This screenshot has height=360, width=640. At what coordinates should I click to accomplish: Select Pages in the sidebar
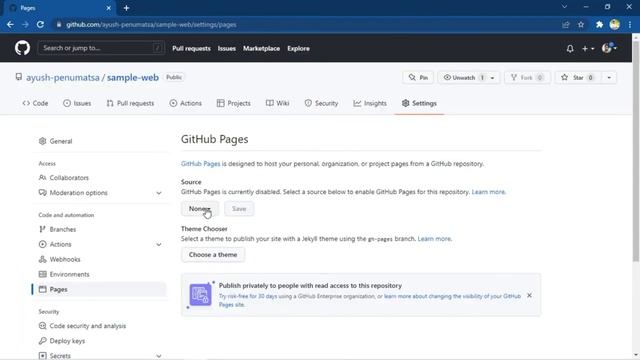pyautogui.click(x=99, y=289)
